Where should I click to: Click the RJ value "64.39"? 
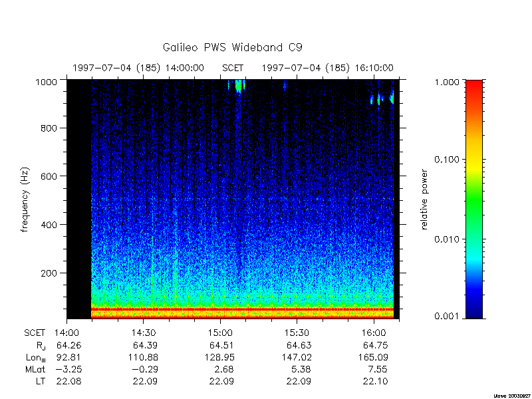coord(145,345)
